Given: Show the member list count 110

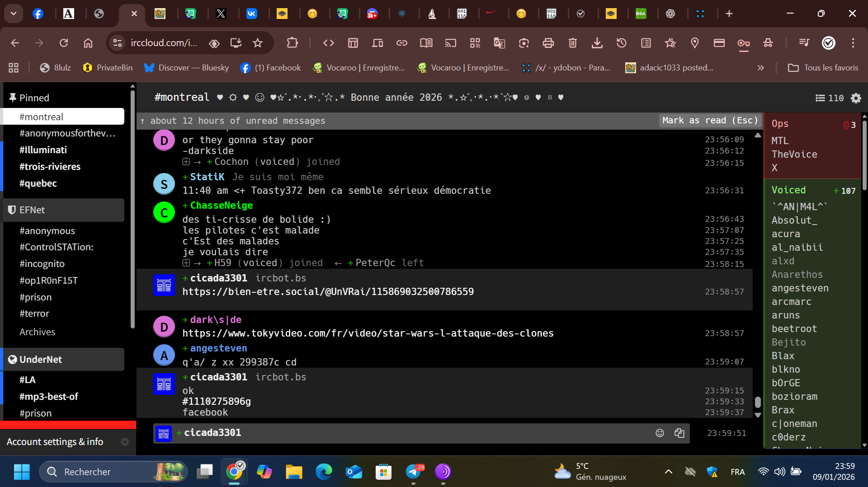Looking at the screenshot, I should point(830,98).
